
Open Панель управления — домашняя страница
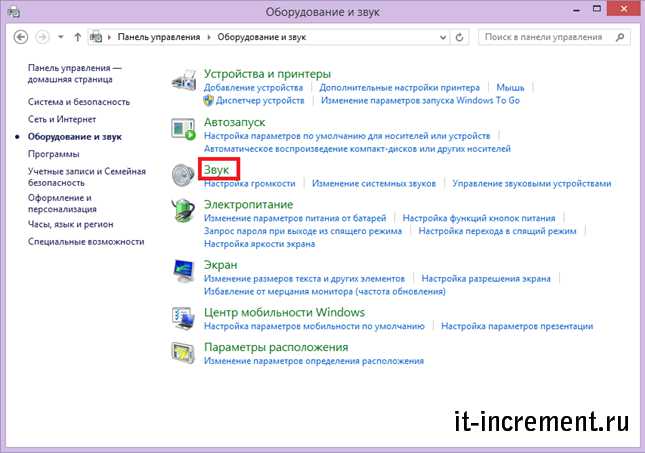74,74
